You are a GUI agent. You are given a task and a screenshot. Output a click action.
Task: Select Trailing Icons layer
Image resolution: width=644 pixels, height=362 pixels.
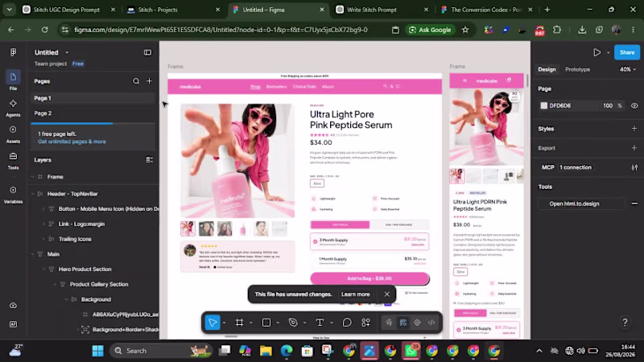point(75,239)
